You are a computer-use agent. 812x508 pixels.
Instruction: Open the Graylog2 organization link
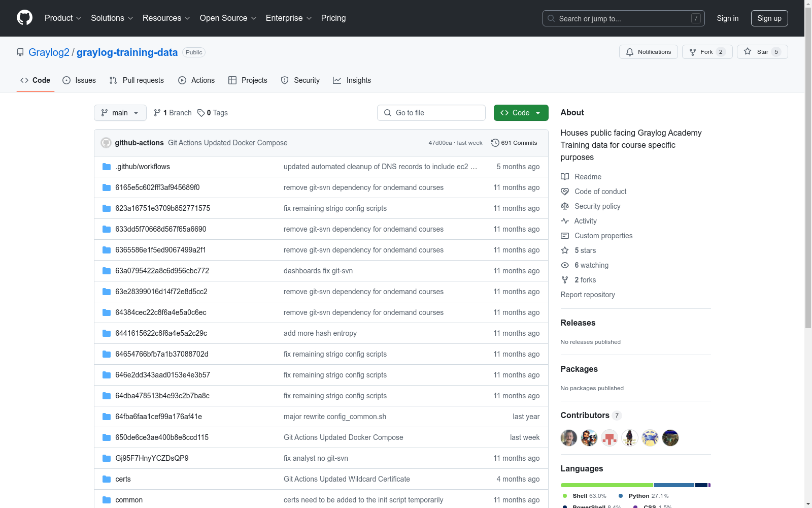[49, 52]
